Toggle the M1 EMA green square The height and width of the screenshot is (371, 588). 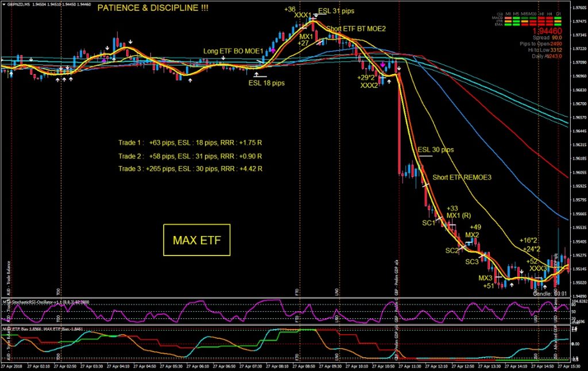[508, 25]
